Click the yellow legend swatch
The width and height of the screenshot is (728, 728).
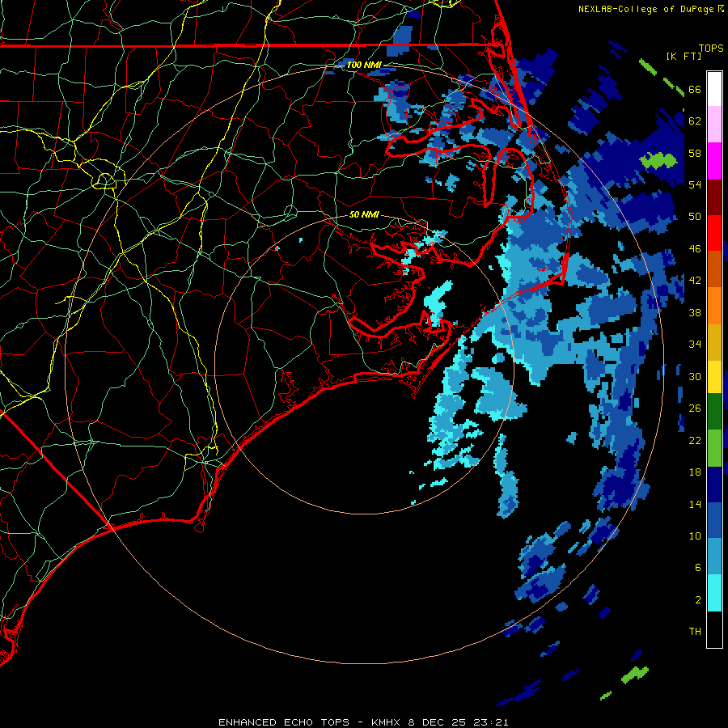pyautogui.click(x=714, y=376)
